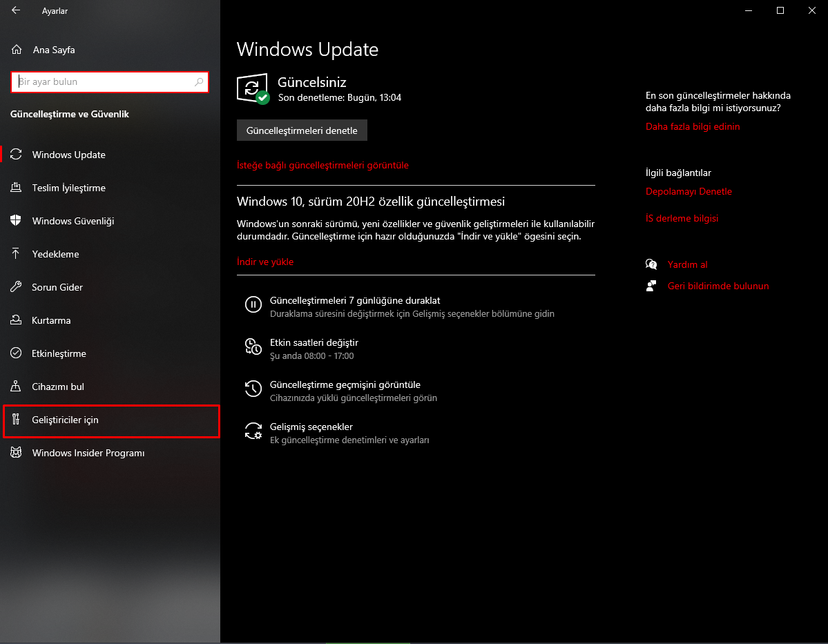Click the Yardım al chat bubble icon
This screenshot has width=828, height=644.
click(651, 264)
